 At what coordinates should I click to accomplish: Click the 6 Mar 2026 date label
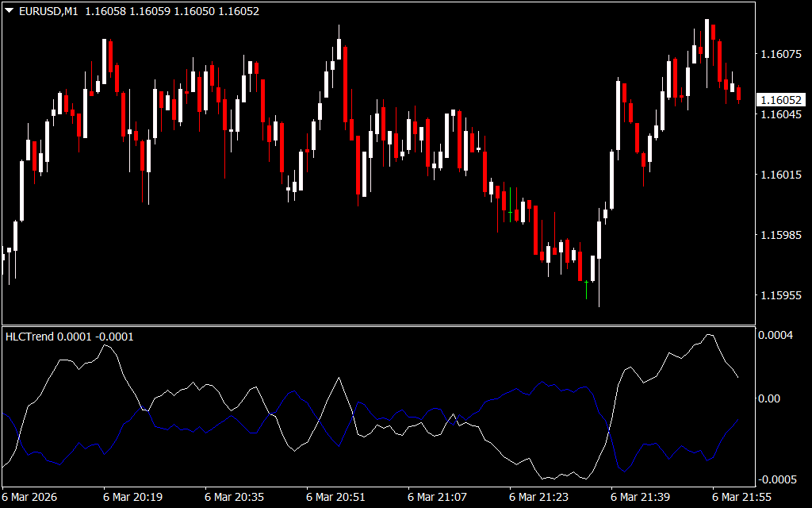(30, 497)
